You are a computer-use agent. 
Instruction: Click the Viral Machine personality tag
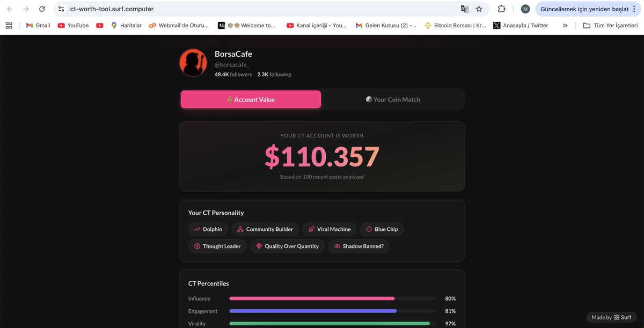[x=330, y=229]
